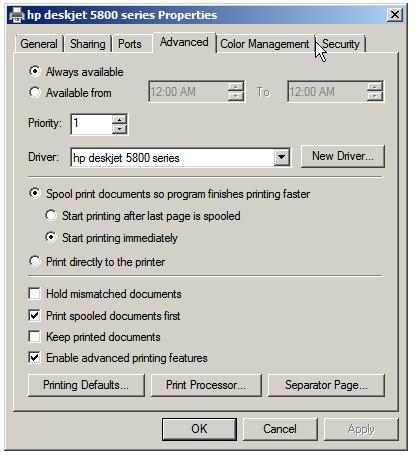The image size is (415, 459).
Task: Confirm with the OK button
Action: pyautogui.click(x=199, y=429)
